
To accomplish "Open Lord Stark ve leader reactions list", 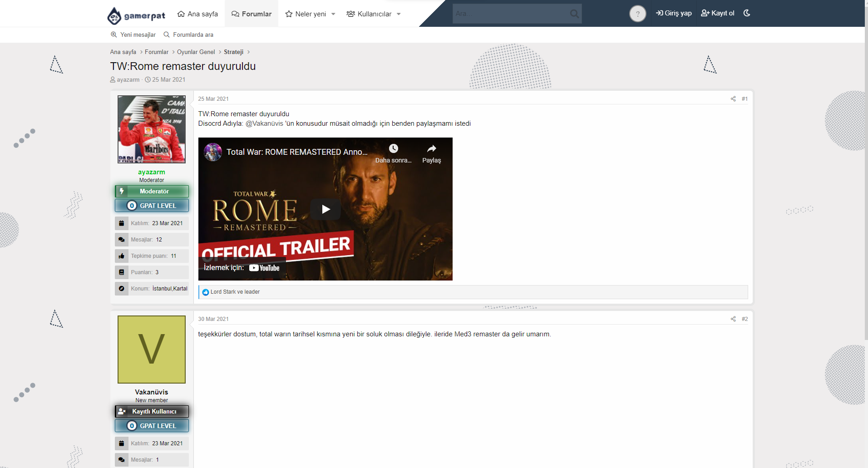I will point(235,292).
